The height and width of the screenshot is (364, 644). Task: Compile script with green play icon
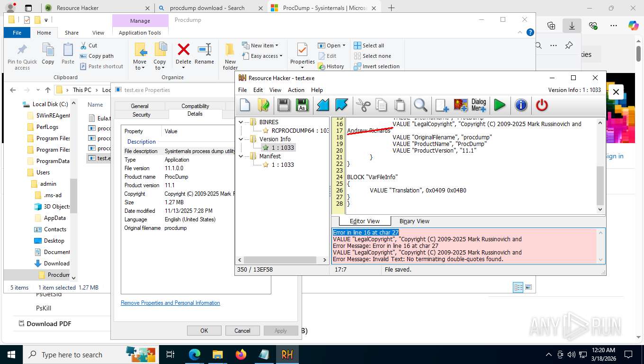click(500, 105)
